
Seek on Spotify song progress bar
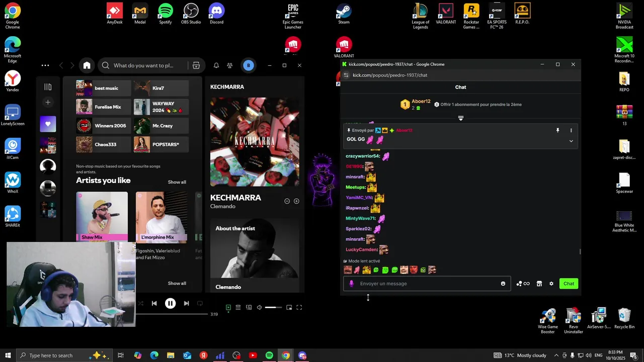pos(172,314)
